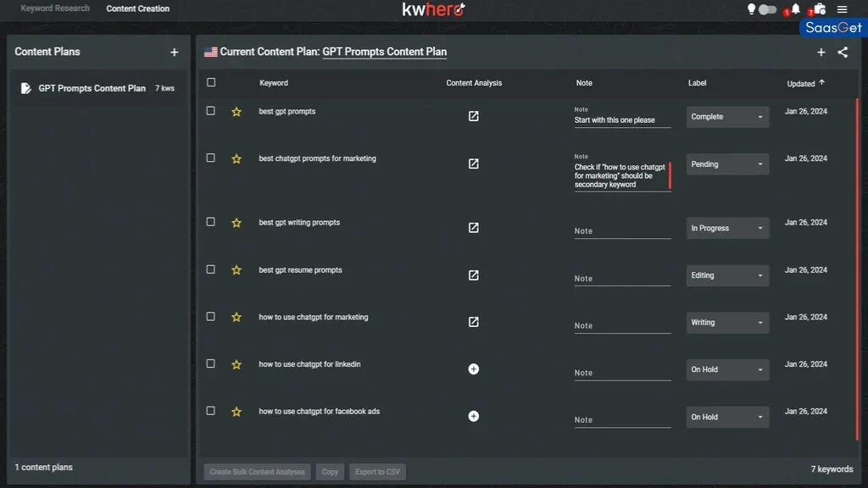868x488 pixels.
Task: Open content analysis for best gpt resume prompts
Action: coord(473,275)
